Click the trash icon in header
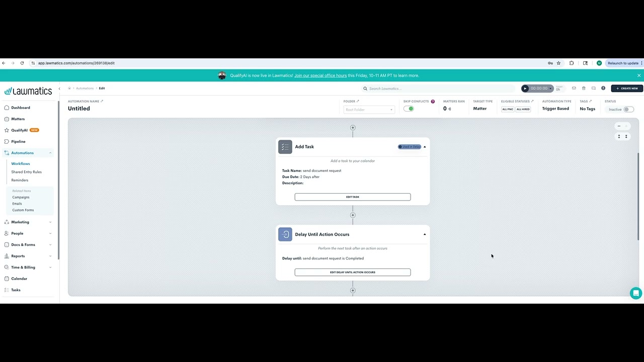This screenshot has width=644, height=362. (x=584, y=88)
